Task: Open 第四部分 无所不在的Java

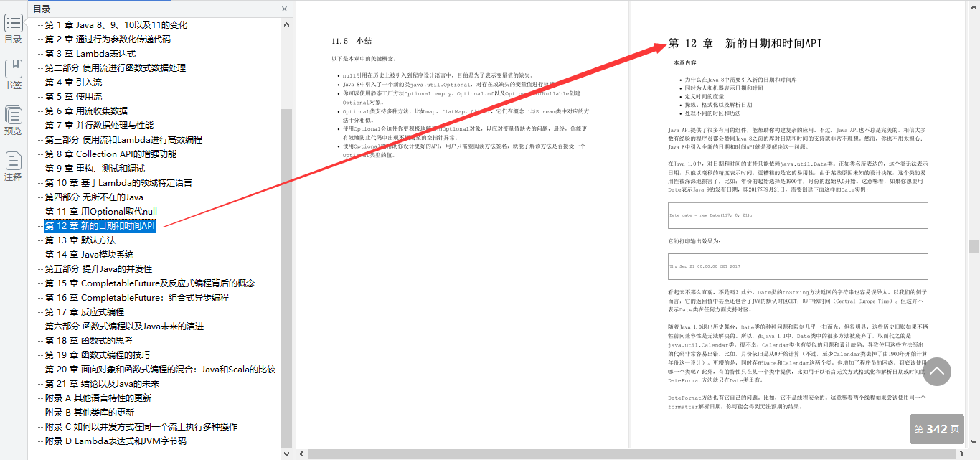Action: (94, 197)
